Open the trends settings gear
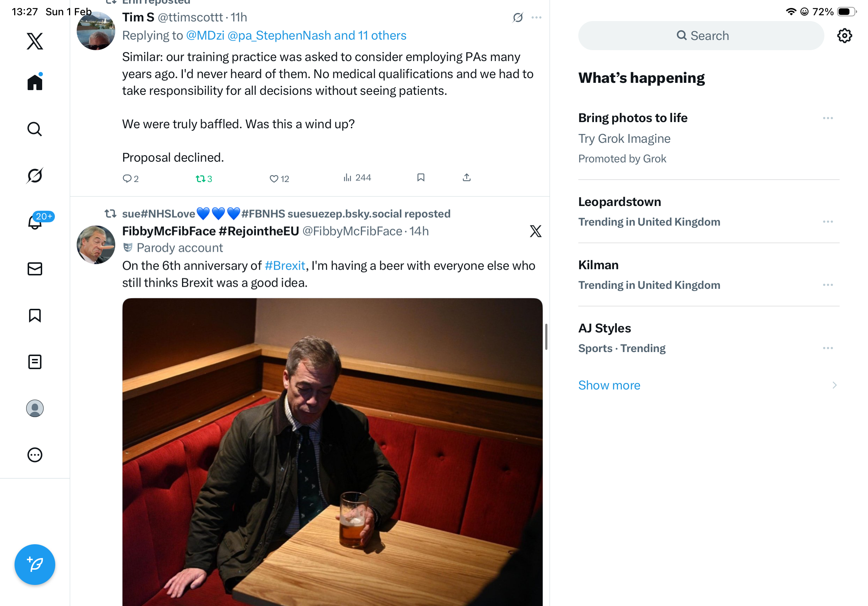 click(x=844, y=36)
